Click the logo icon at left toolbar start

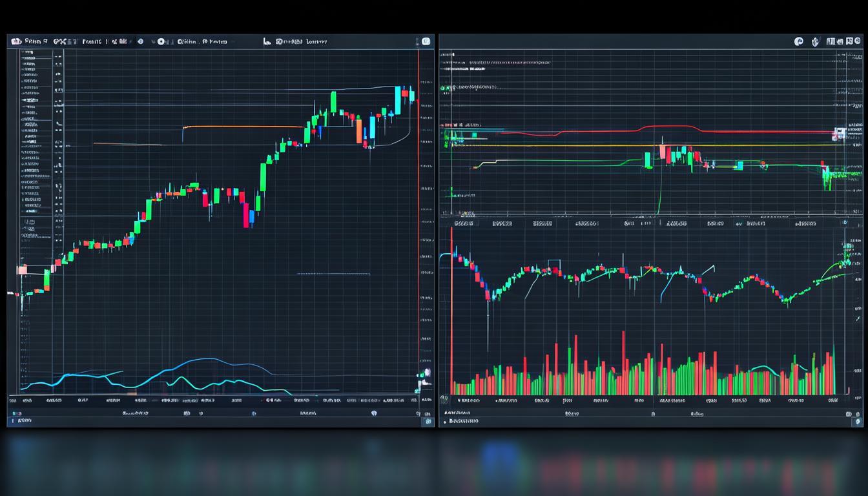click(16, 41)
